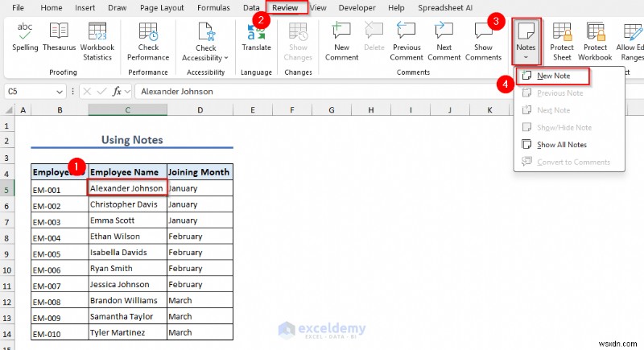Click the Insert Function fx icon
The image size is (644, 350).
(x=117, y=92)
